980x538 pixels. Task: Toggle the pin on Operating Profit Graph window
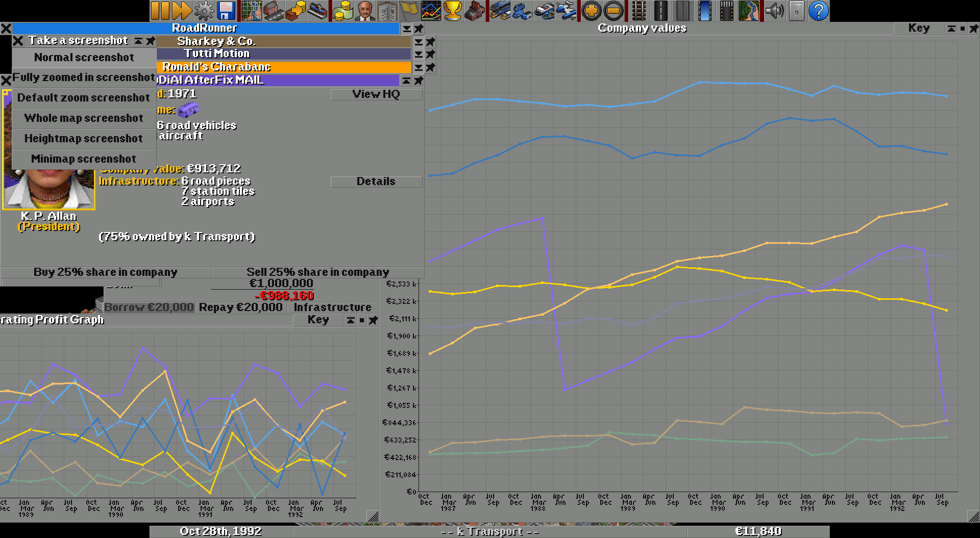[373, 320]
